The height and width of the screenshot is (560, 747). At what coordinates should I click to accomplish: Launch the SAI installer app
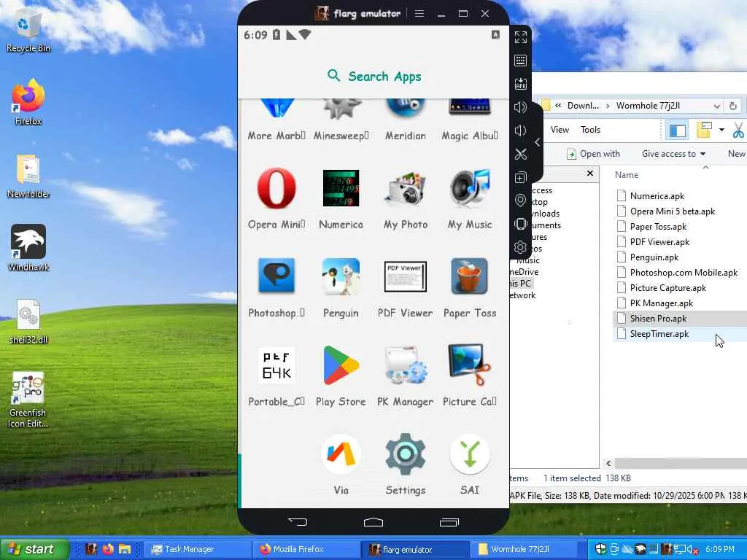[x=470, y=454]
